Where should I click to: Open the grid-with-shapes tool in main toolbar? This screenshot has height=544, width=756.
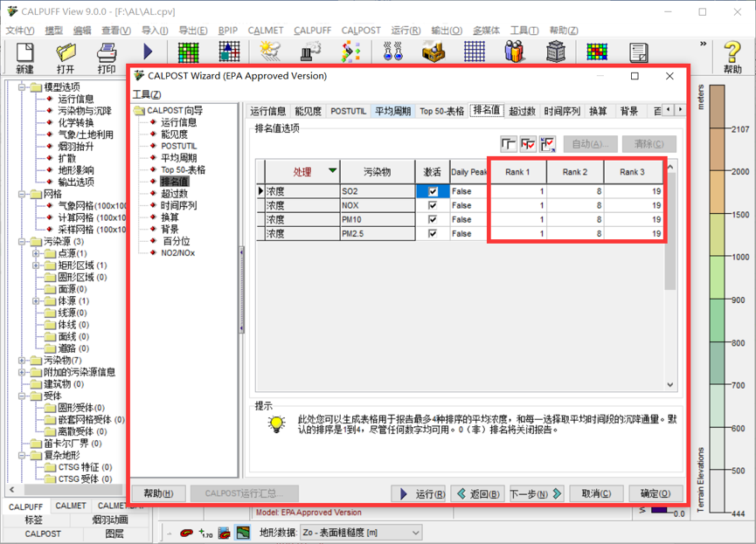tap(229, 52)
